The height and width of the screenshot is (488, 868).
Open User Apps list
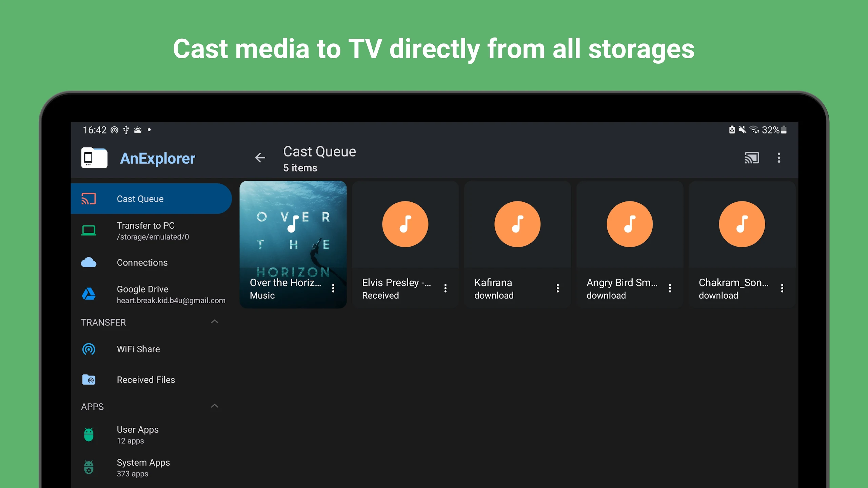pyautogui.click(x=151, y=434)
